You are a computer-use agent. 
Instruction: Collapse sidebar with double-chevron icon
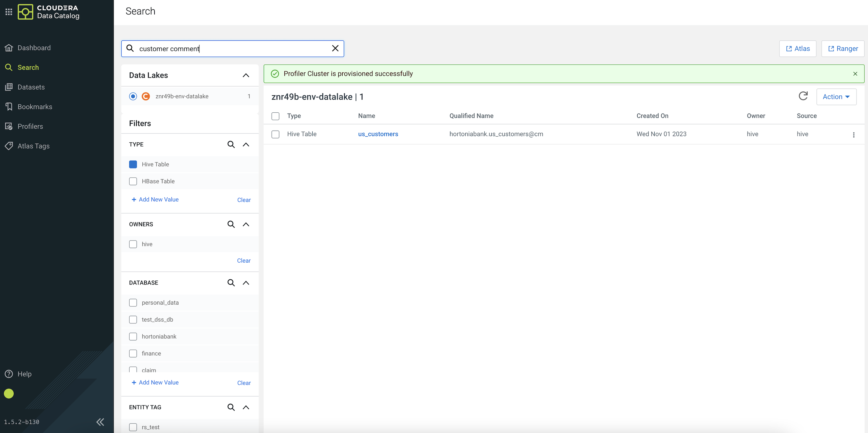point(100,422)
